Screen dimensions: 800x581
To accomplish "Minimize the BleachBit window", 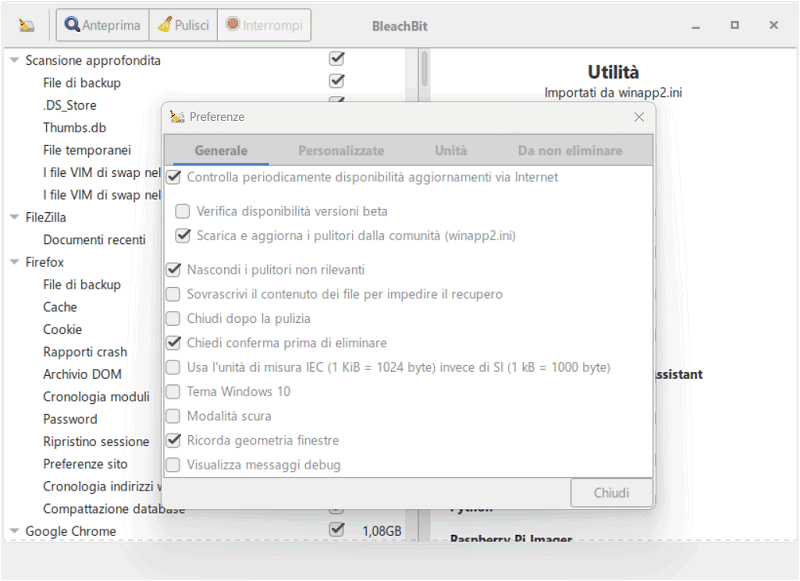I will pyautogui.click(x=695, y=26).
